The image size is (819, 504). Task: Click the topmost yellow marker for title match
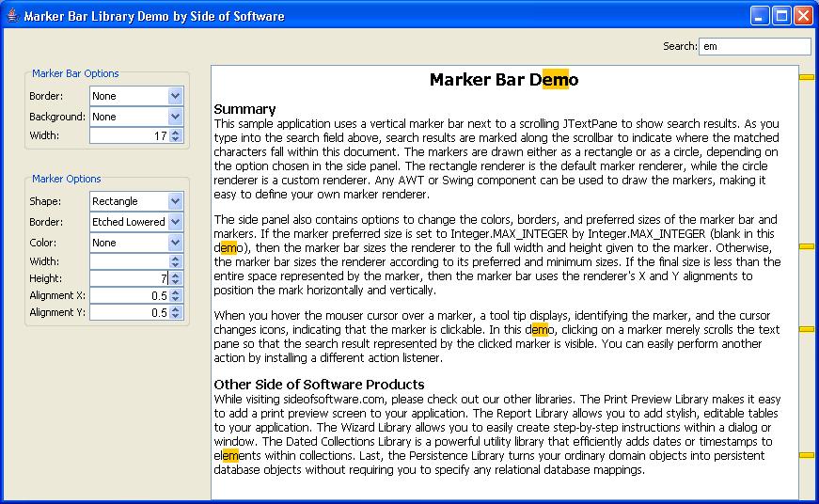pyautogui.click(x=807, y=77)
